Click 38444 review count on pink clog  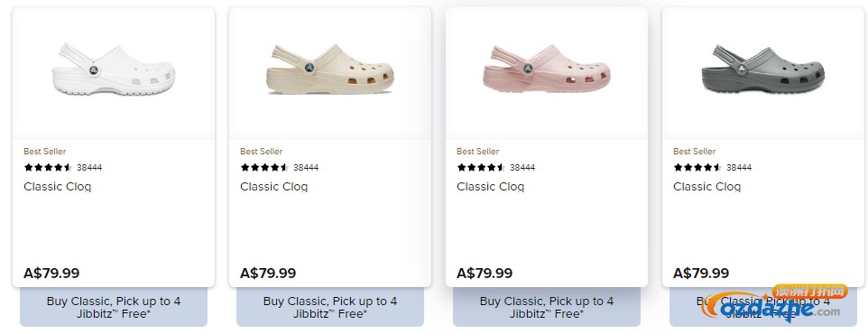pyautogui.click(x=522, y=167)
